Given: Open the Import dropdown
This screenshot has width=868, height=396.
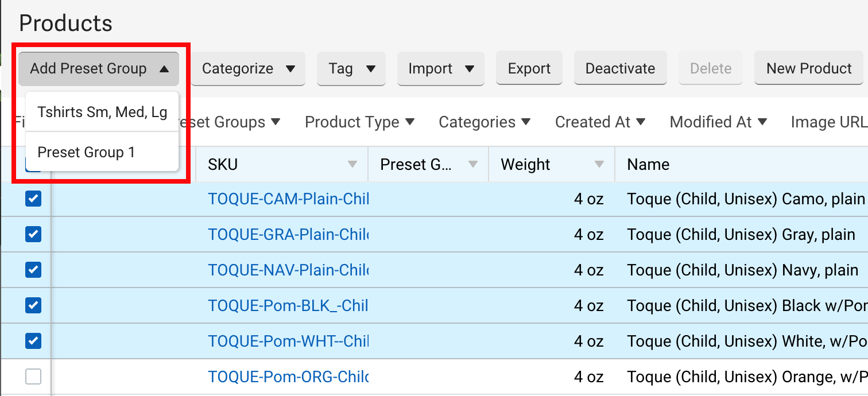Looking at the screenshot, I should tap(441, 69).
